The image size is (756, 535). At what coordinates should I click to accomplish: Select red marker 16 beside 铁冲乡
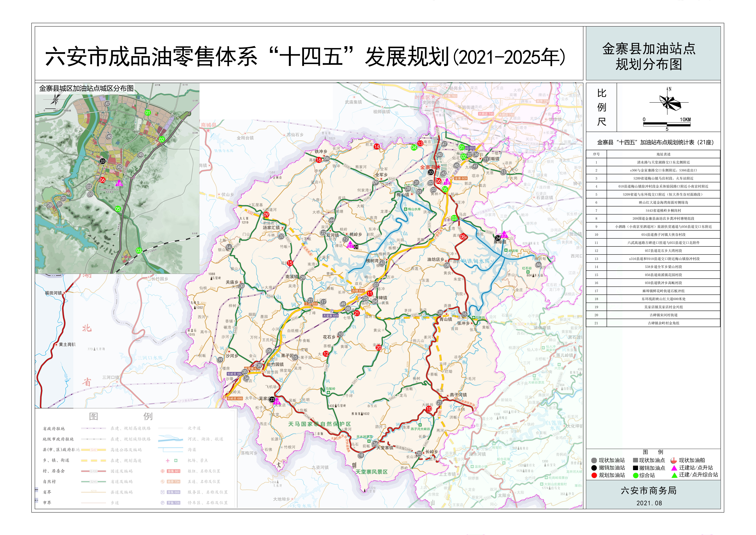(x=319, y=160)
